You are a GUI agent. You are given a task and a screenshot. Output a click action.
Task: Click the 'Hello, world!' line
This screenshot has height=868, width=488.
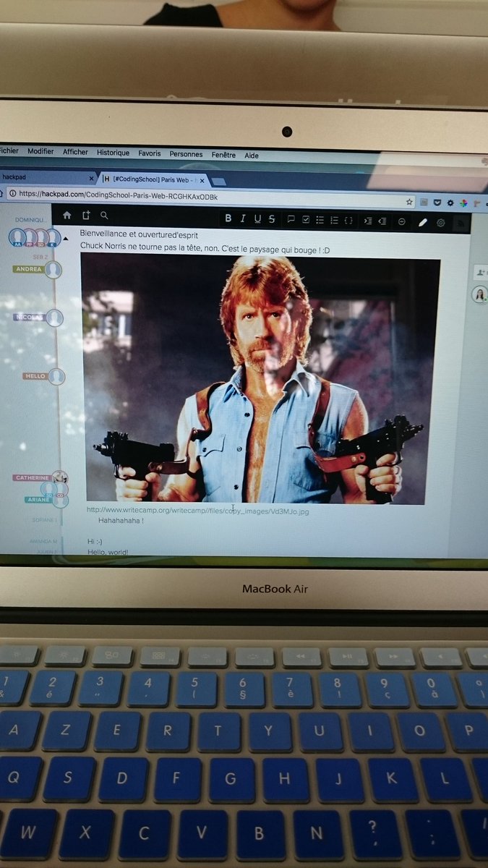108,552
